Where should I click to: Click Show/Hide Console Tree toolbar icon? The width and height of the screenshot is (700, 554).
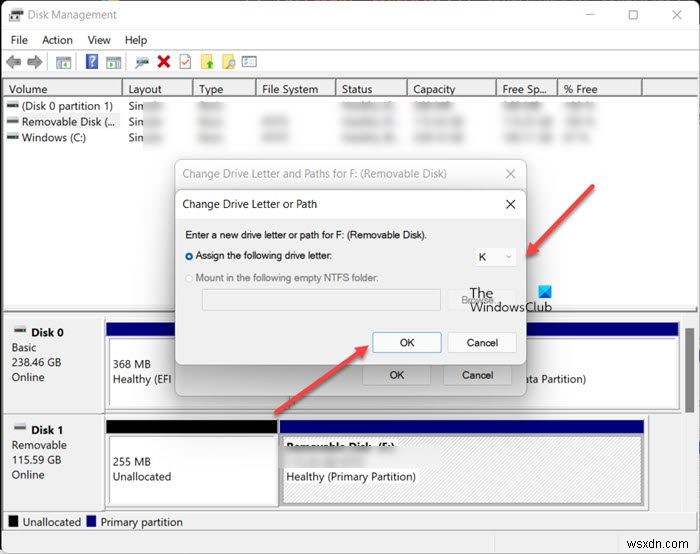click(63, 62)
